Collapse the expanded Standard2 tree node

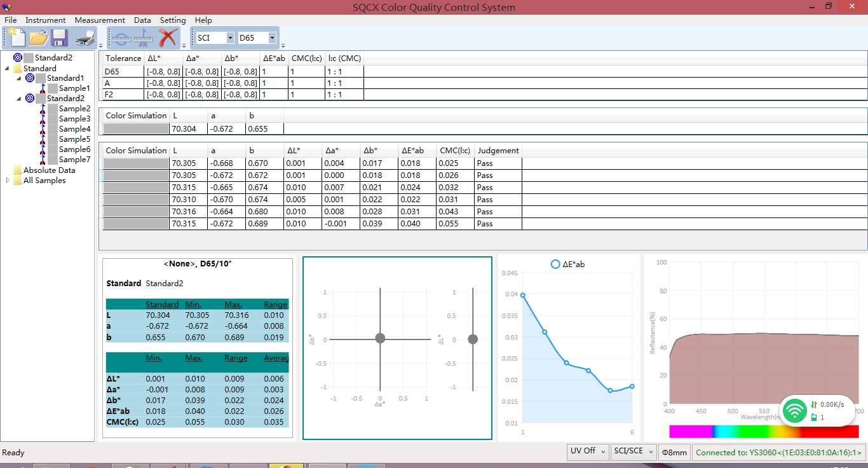(19, 99)
